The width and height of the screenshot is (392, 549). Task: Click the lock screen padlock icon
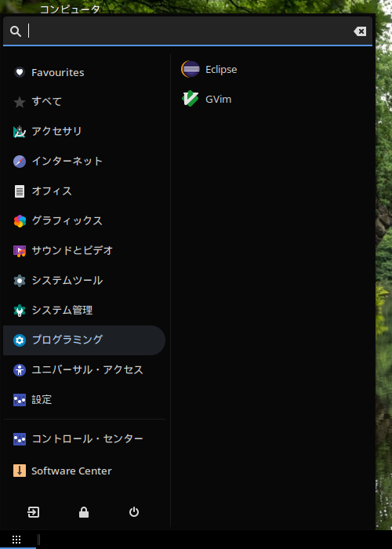click(x=84, y=512)
